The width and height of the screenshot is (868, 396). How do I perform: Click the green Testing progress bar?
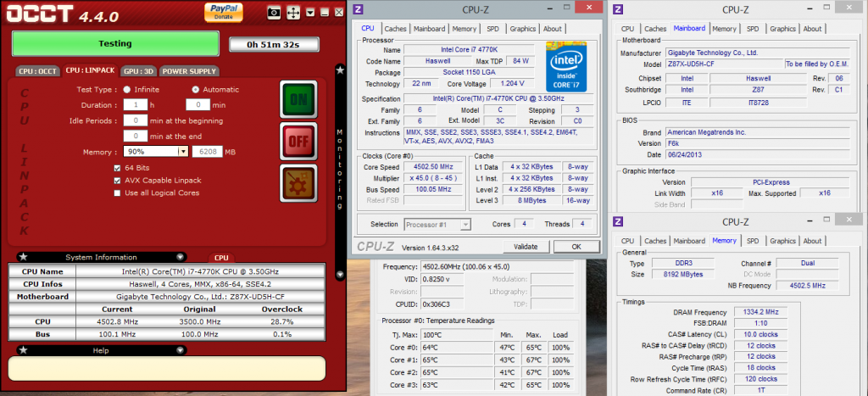pyautogui.click(x=115, y=44)
